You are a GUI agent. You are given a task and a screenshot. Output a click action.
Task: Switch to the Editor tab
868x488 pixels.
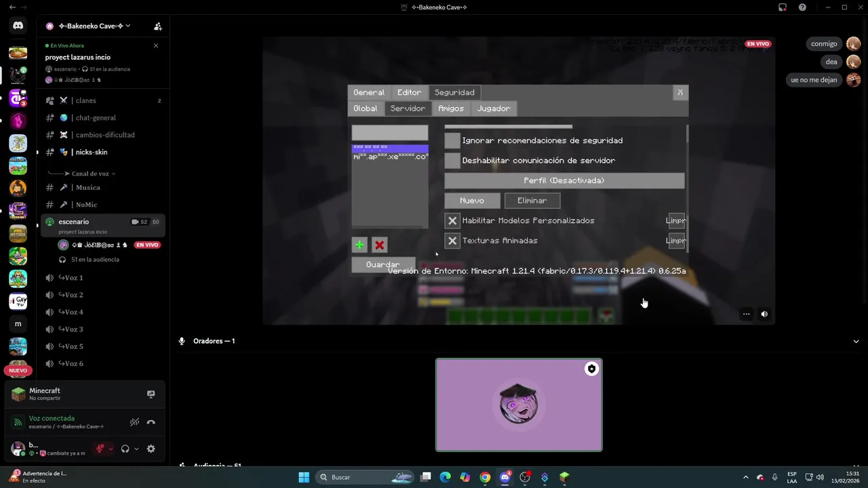(x=409, y=92)
